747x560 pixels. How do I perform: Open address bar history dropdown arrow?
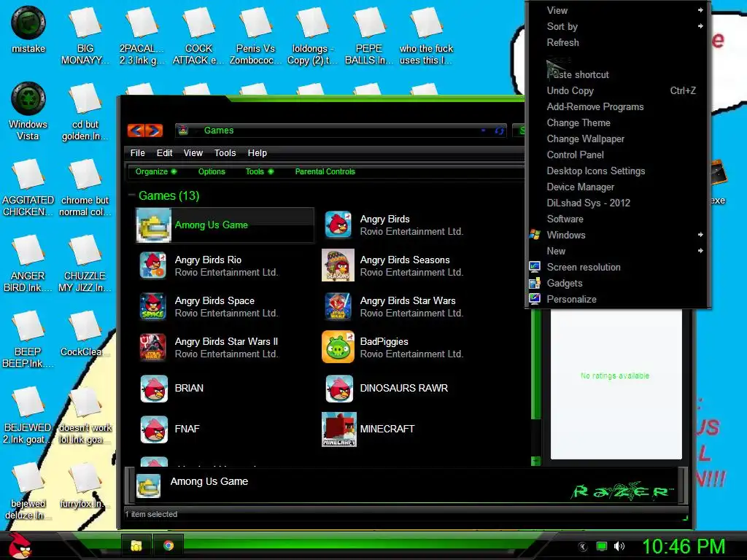click(x=483, y=131)
